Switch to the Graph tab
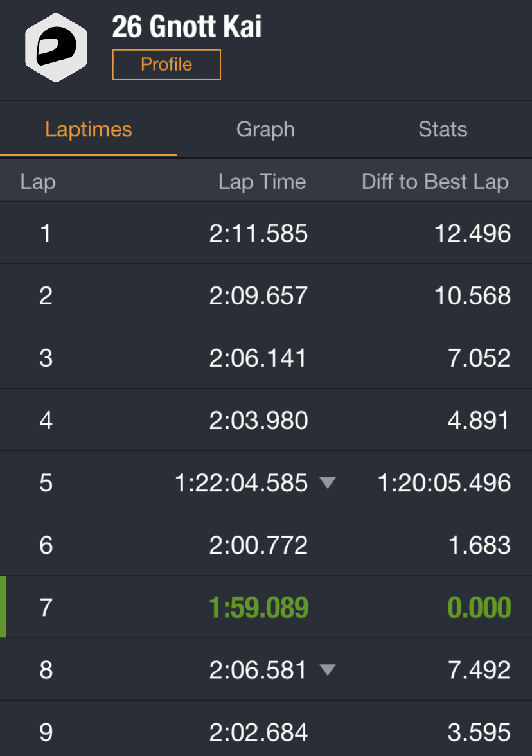532x756 pixels. click(x=265, y=129)
